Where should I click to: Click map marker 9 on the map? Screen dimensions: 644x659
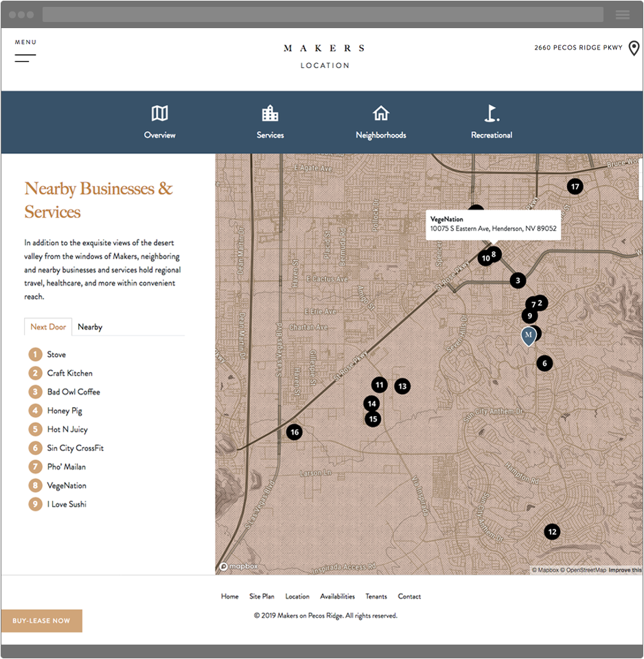[x=529, y=316]
